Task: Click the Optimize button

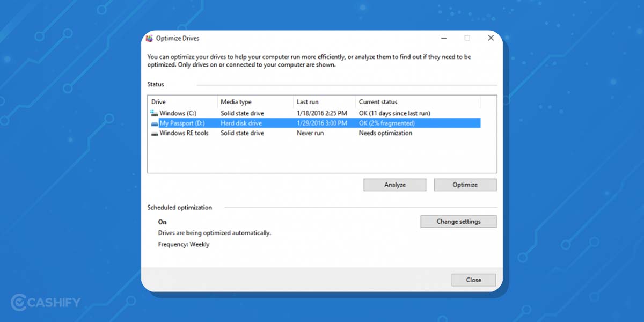Action: click(465, 185)
